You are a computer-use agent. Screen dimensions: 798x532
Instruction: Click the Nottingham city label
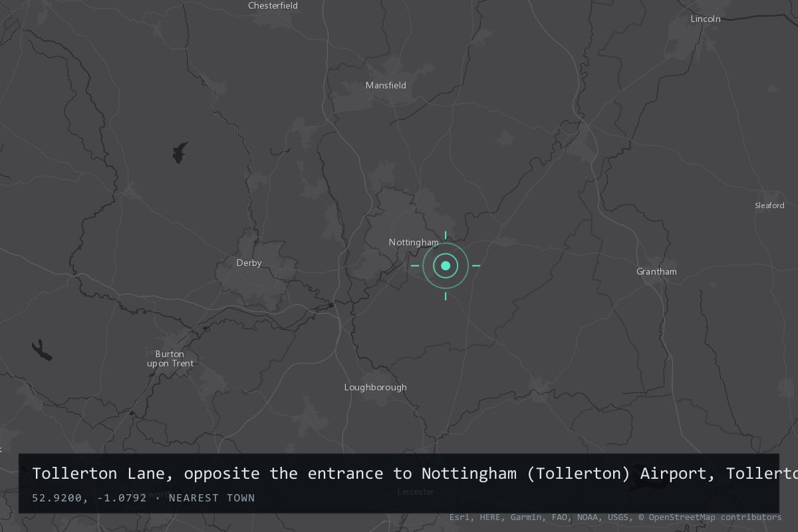tap(414, 242)
